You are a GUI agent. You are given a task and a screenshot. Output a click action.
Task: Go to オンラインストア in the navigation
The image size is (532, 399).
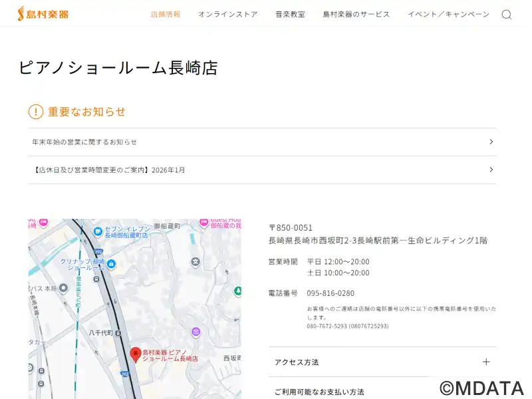click(227, 15)
